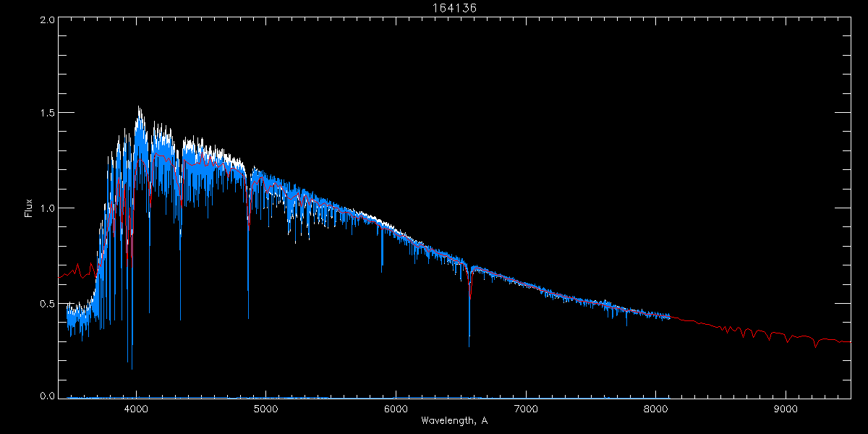The height and width of the screenshot is (434, 868).
Task: Click the 2.0 flux tick label
Action: (46, 20)
